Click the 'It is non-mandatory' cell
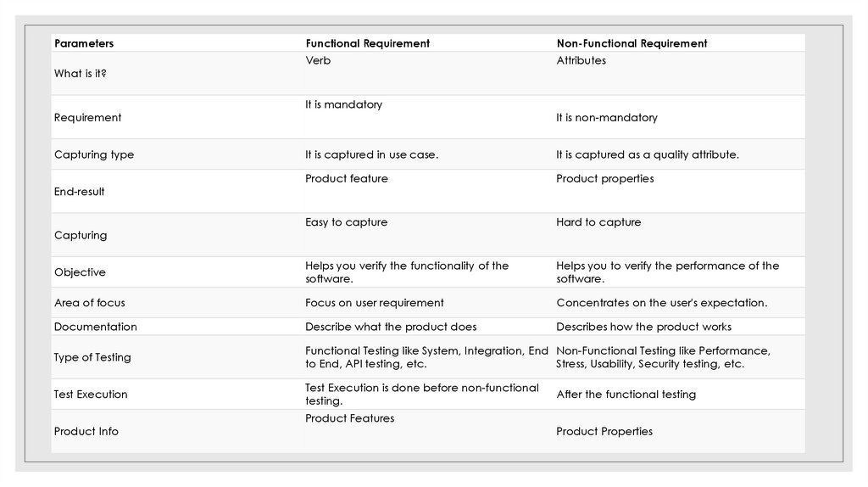 point(606,118)
